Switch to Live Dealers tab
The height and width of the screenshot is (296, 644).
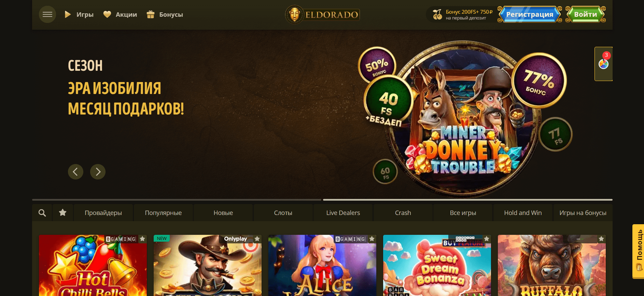343,213
